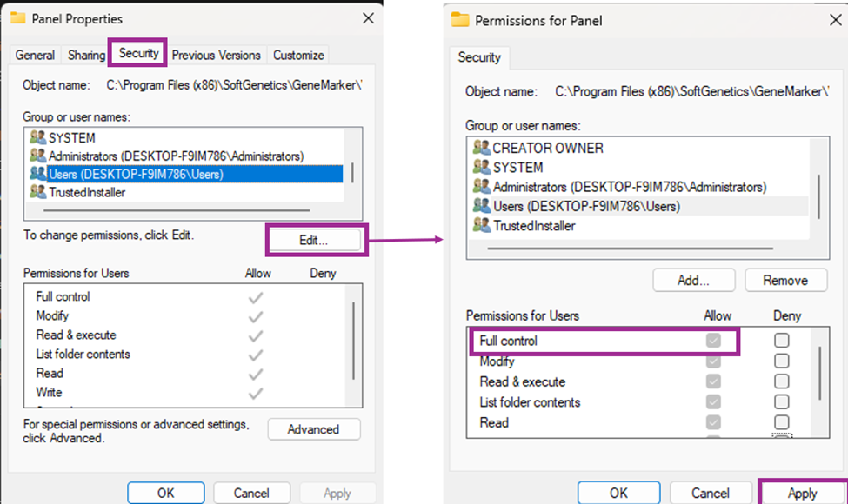Select Administrators group in Panel Properties list
This screenshot has width=848, height=504.
click(x=176, y=156)
